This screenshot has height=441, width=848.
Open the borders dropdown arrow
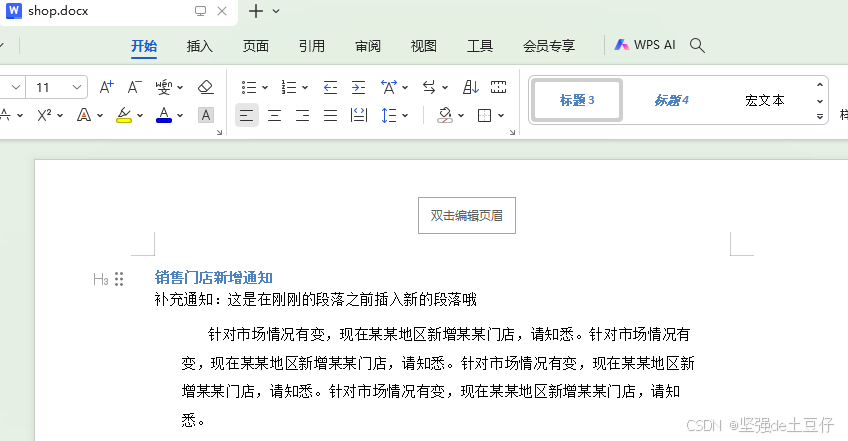[501, 116]
